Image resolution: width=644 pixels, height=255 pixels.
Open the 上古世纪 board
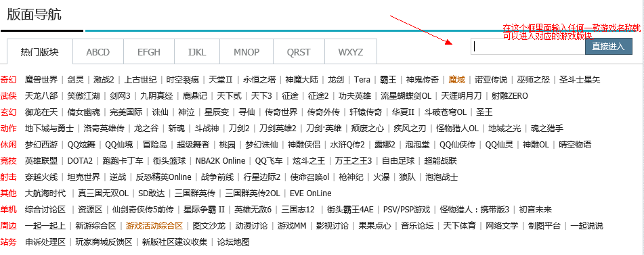[140, 80]
